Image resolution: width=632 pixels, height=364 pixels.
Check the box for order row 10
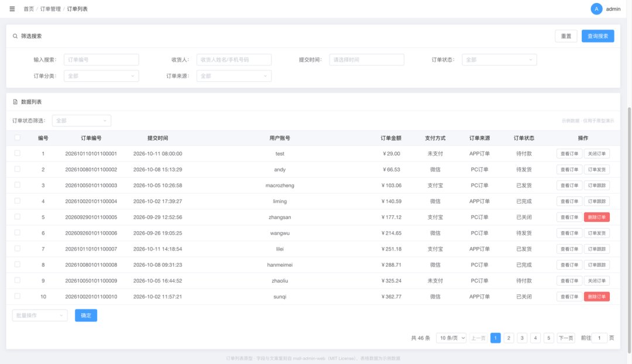tap(18, 296)
